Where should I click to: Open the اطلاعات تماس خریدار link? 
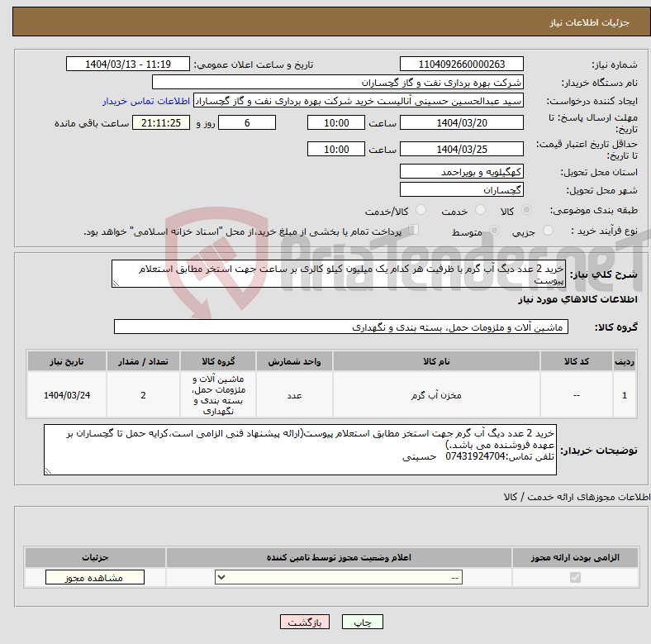tap(146, 101)
